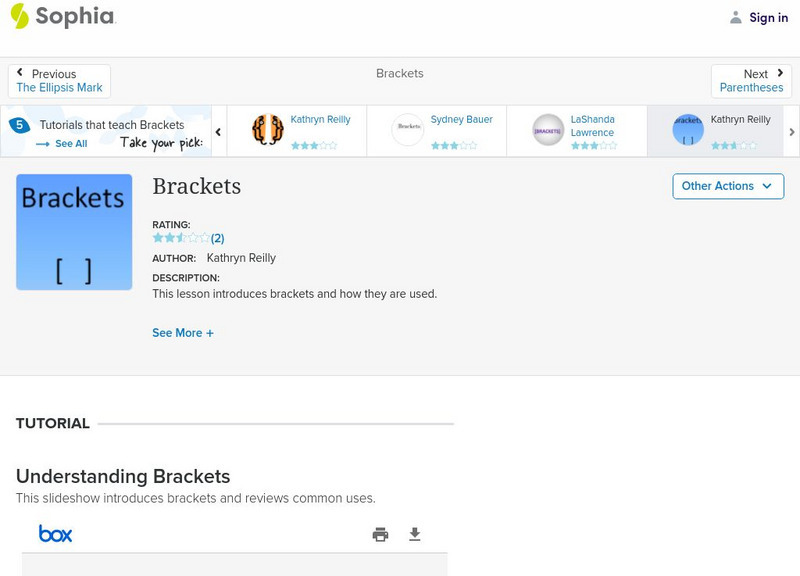Screen dimensions: 800x576
Task: Go to previous lesson The Ellipsis Mark
Action: pos(59,81)
